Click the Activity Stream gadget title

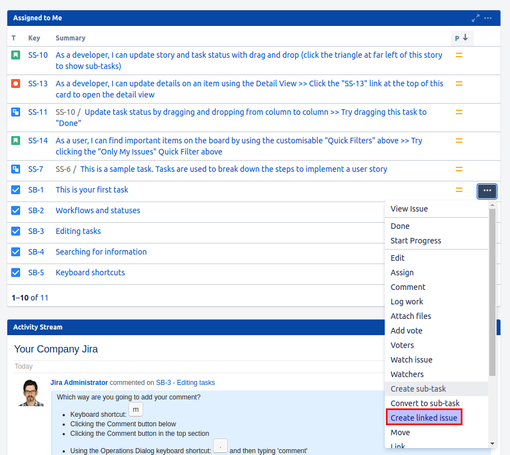pos(38,327)
